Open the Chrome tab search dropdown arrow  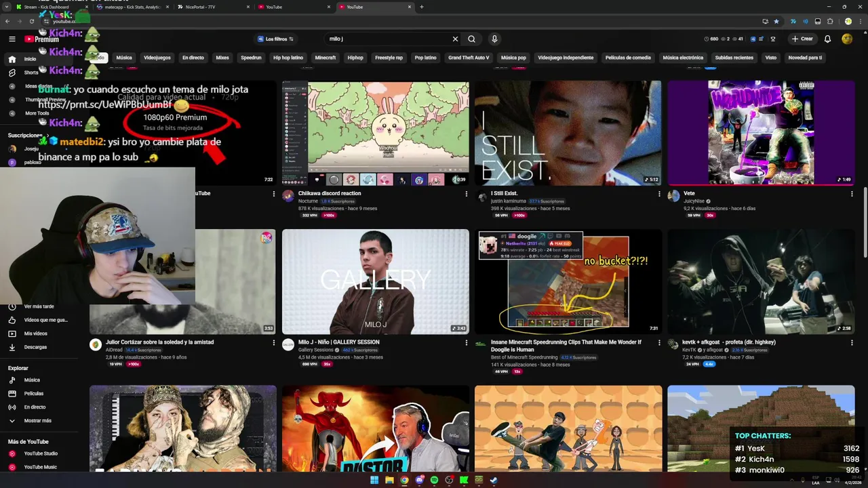coord(7,7)
